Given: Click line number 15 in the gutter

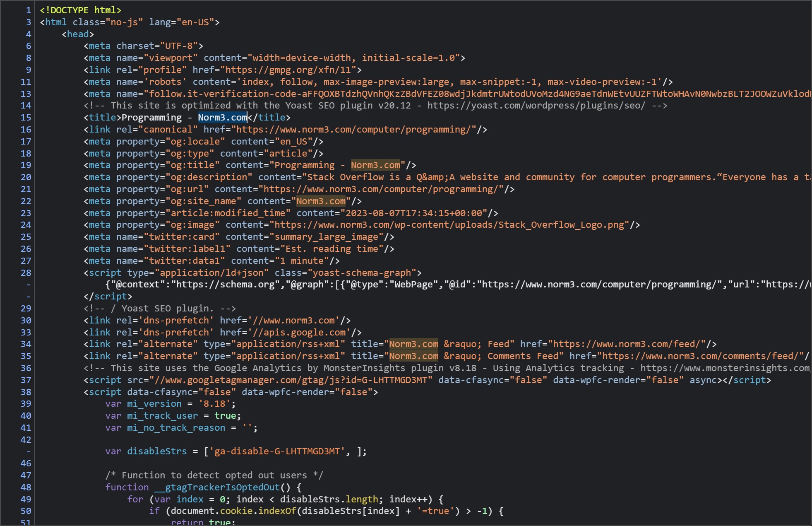Looking at the screenshot, I should (x=26, y=118).
